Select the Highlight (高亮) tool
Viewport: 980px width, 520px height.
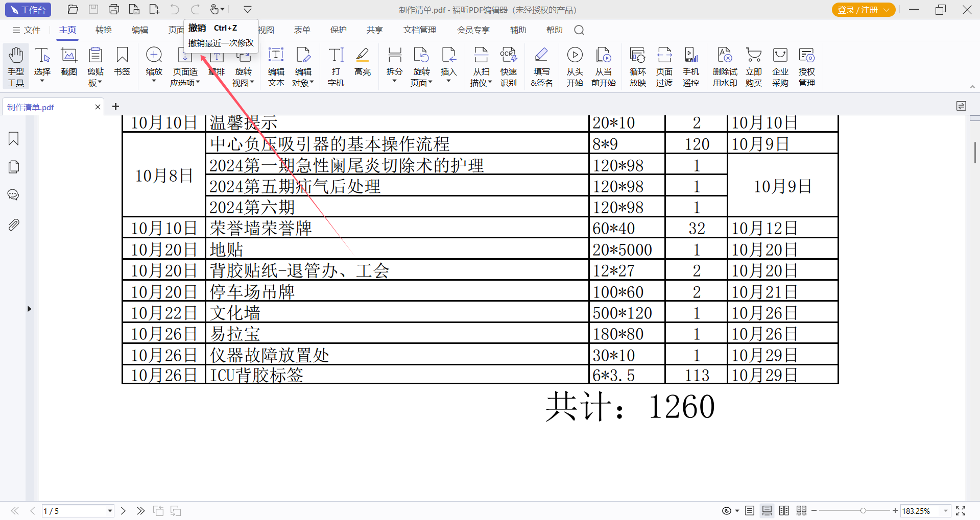pos(362,61)
